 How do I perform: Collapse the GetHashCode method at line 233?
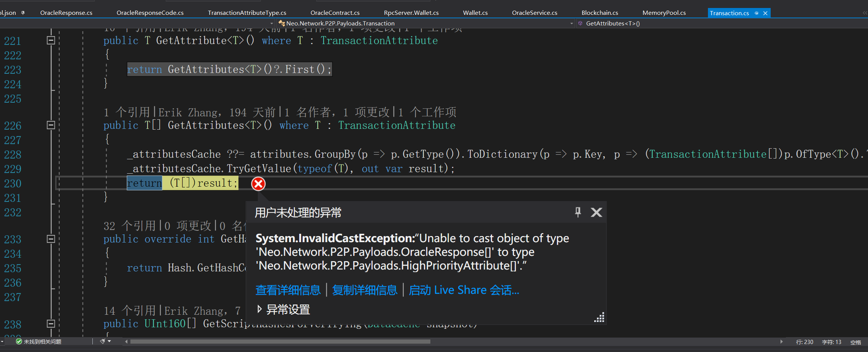click(51, 239)
